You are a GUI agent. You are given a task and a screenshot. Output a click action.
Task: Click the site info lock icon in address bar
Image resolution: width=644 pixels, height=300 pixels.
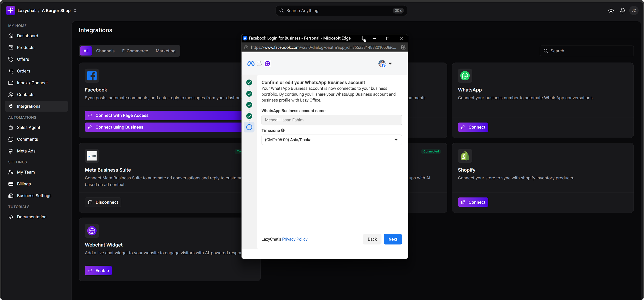(246, 47)
